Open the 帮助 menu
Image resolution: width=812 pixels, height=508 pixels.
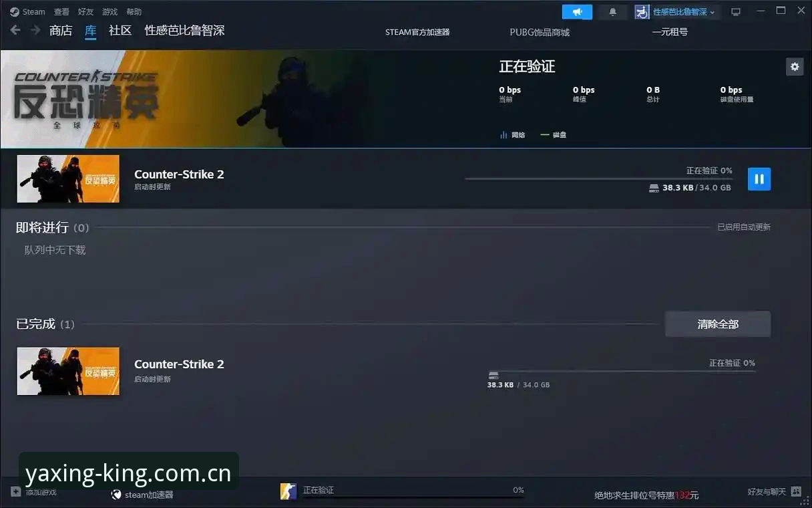point(134,11)
